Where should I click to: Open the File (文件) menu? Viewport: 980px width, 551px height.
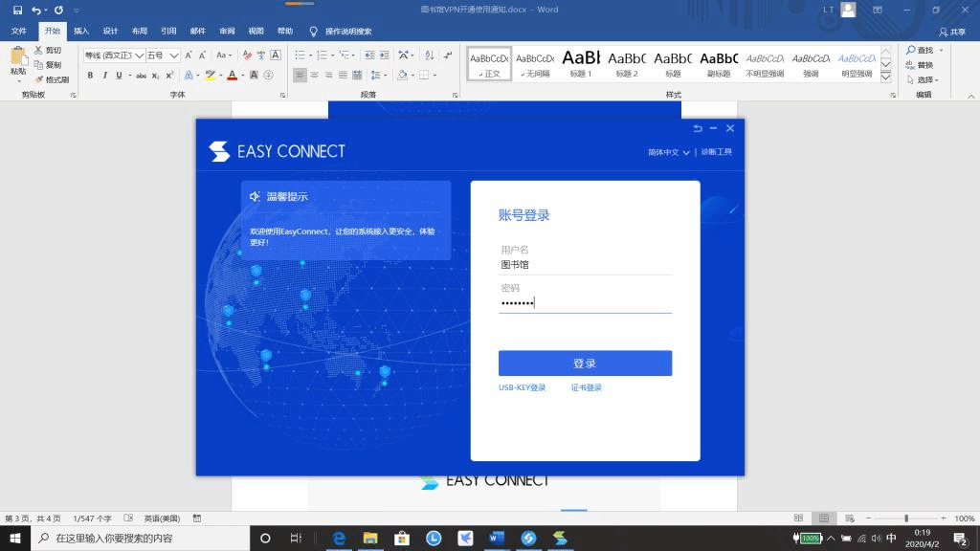coord(19,32)
